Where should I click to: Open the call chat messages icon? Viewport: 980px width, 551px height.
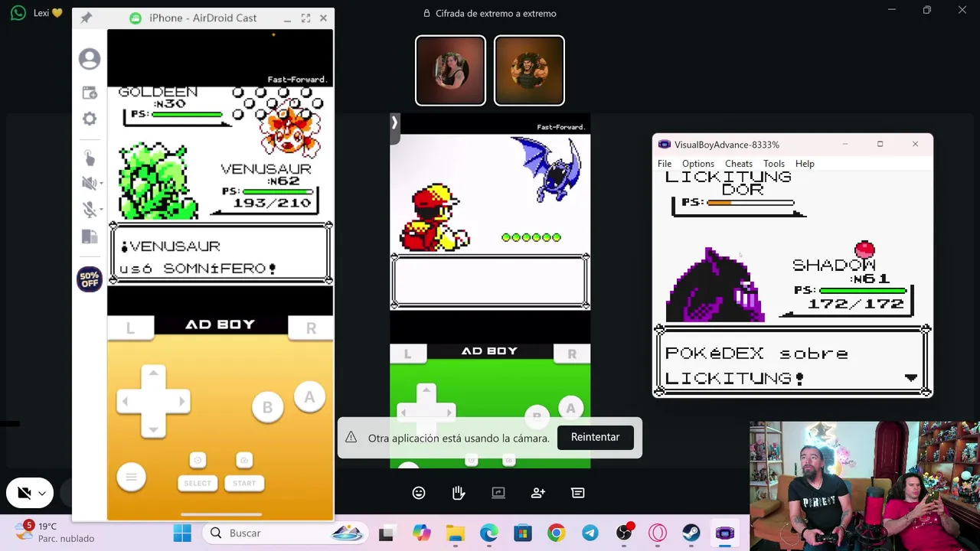tap(578, 493)
